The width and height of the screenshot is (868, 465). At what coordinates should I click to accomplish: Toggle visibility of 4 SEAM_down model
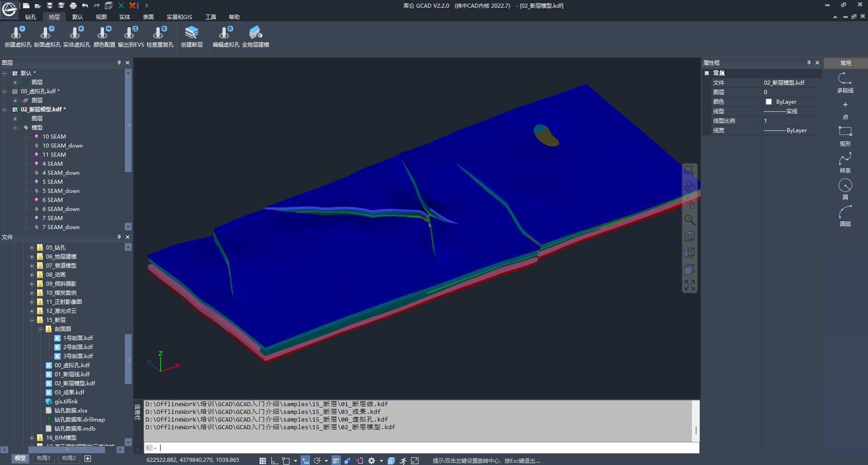37,173
